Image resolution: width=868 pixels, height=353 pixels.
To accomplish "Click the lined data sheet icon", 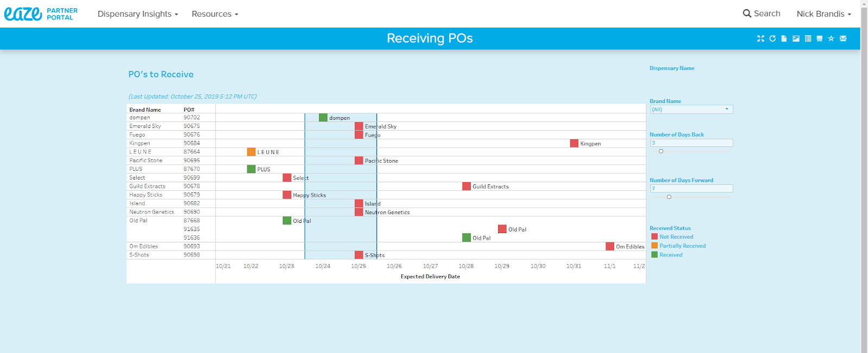I will click(808, 38).
